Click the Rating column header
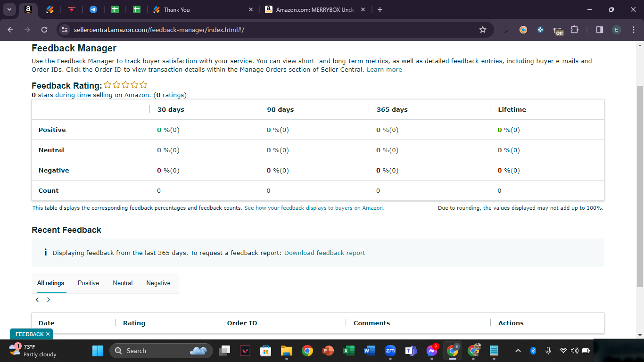The width and height of the screenshot is (644, 362). (134, 323)
